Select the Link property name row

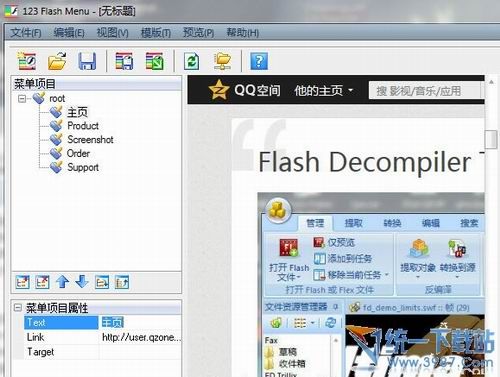tap(61, 337)
